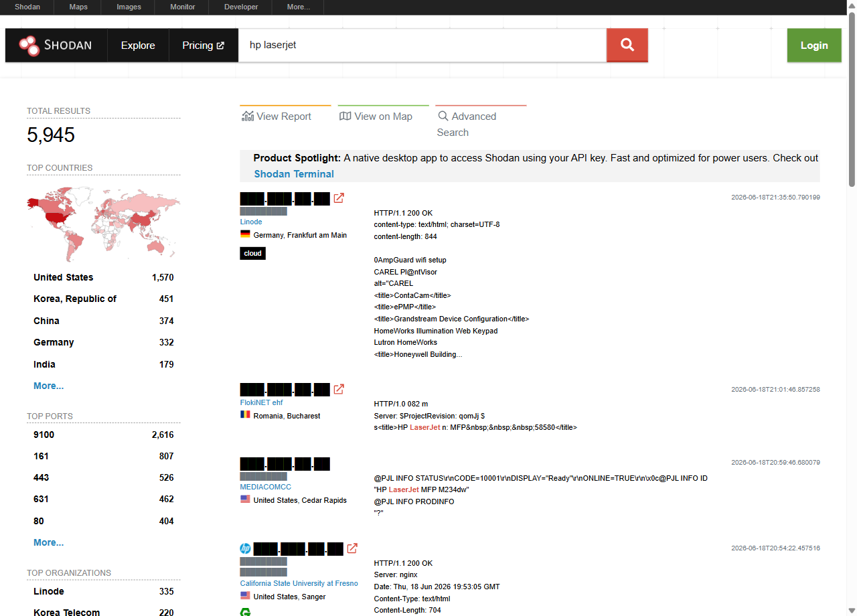Open the Pricing external link

(x=204, y=46)
